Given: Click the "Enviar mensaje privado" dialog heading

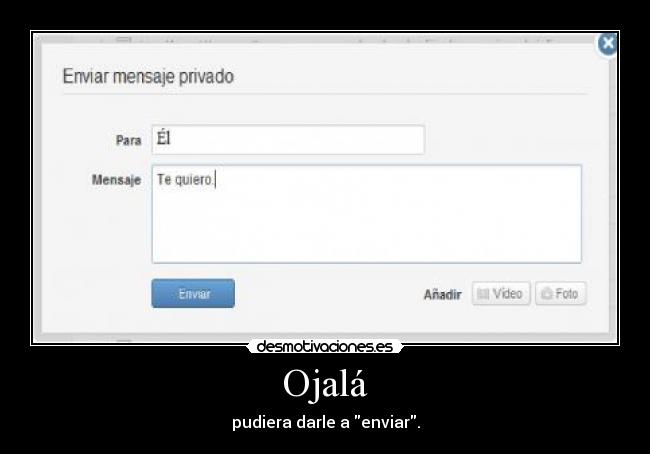Looking at the screenshot, I should tap(148, 77).
